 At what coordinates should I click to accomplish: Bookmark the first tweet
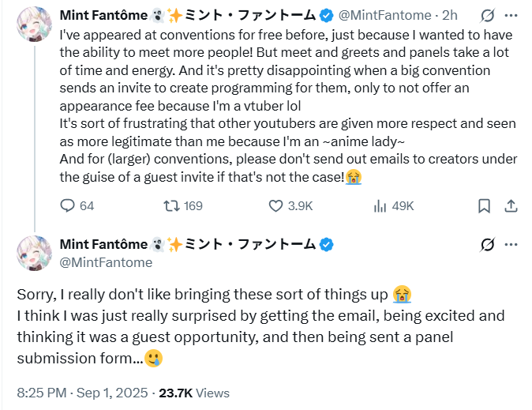[484, 205]
